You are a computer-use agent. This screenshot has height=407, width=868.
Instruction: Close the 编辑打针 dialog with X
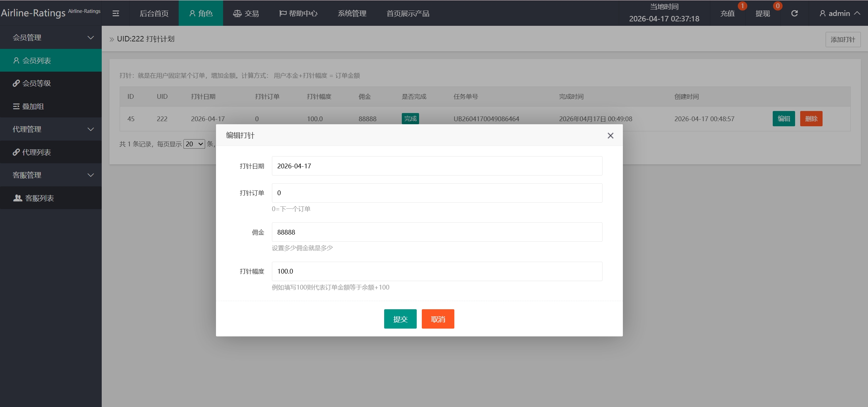point(610,135)
